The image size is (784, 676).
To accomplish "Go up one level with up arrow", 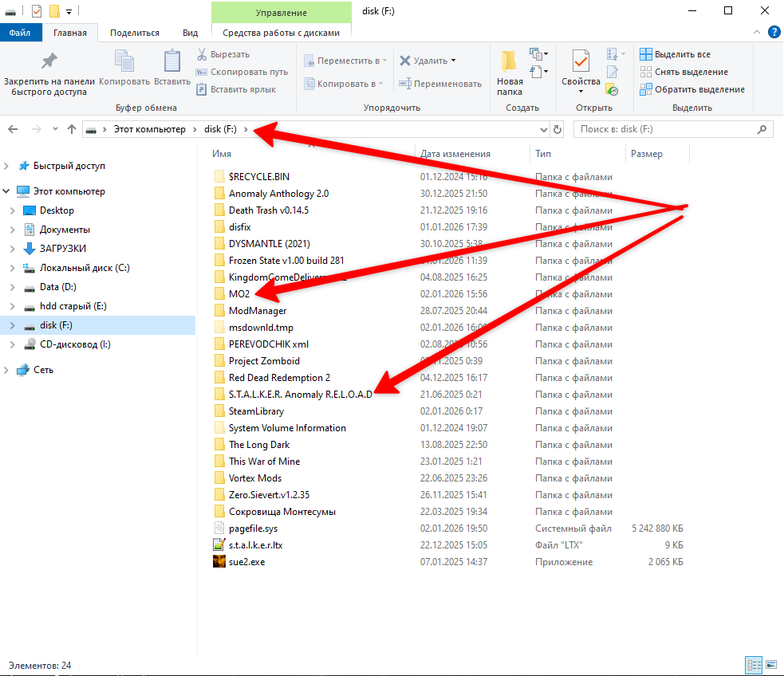I will (x=72, y=129).
